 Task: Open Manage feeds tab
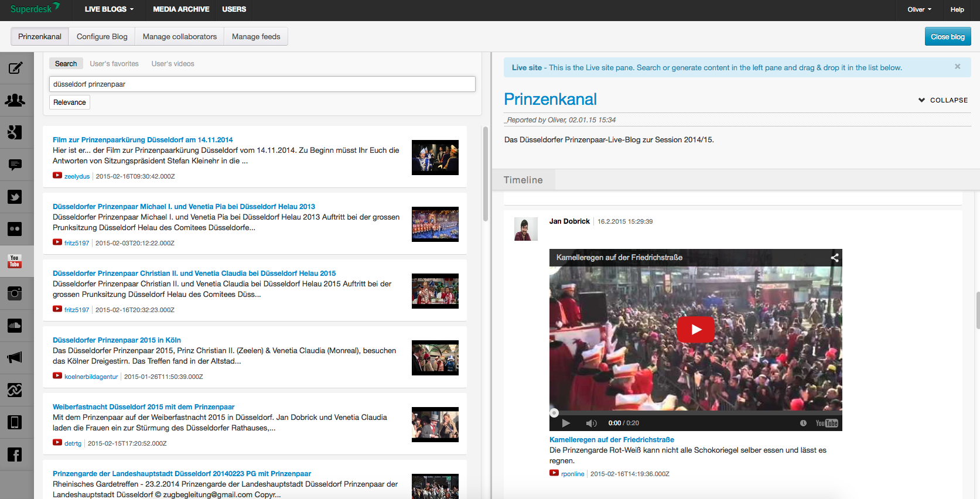tap(256, 36)
